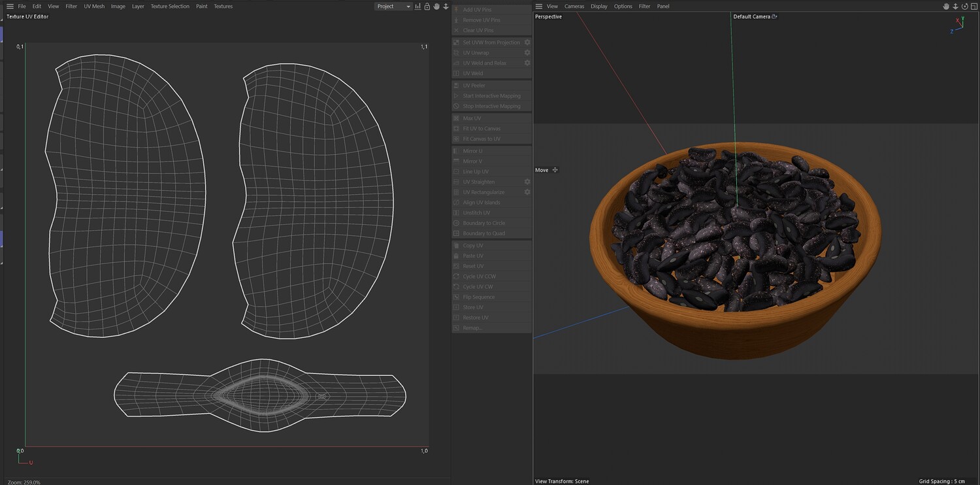Click the UV Peeler command
980x485 pixels.
(474, 86)
